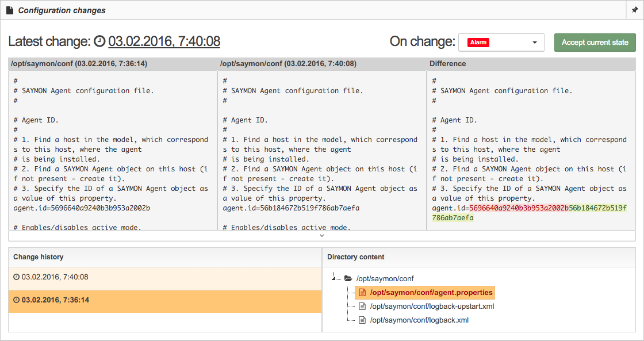Click the clock icon next to Latest change
This screenshot has width=644, height=341.
click(x=99, y=41)
